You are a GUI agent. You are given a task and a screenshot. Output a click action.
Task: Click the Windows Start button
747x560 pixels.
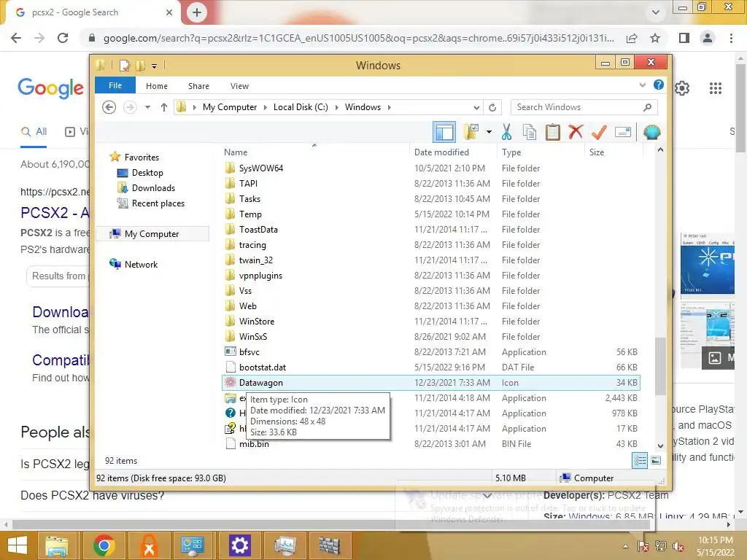coord(18,545)
